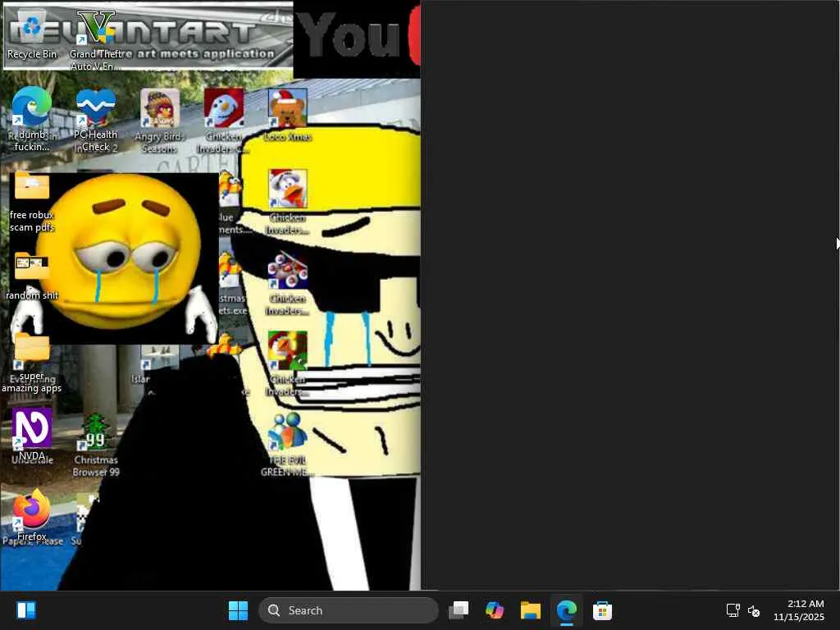Open Copilot from the taskbar
This screenshot has width=840, height=630.
pos(495,610)
